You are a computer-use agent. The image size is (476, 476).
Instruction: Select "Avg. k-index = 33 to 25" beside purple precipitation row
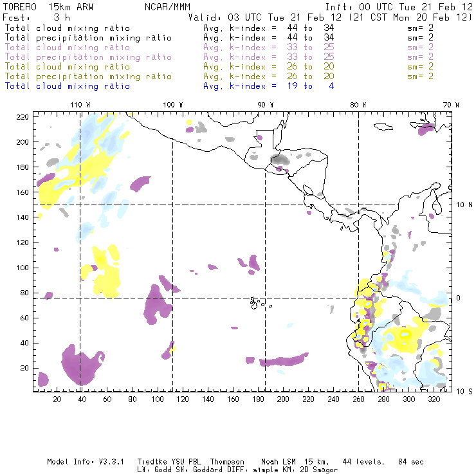269,57
